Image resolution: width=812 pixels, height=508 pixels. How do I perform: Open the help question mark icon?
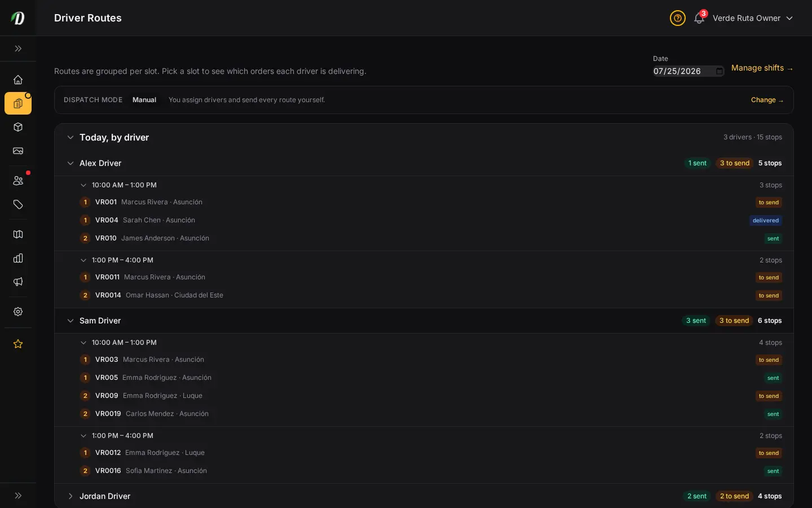pyautogui.click(x=678, y=18)
